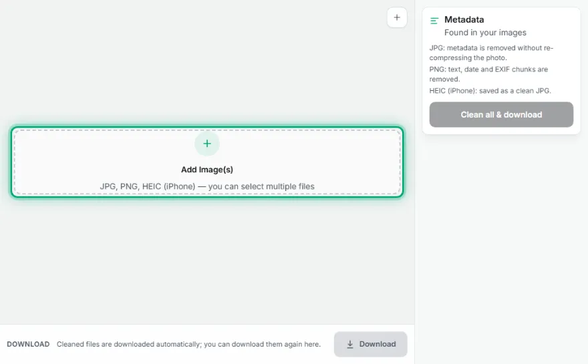The image size is (588, 364).
Task: Select the Add Image(s) label
Action: [x=207, y=170]
